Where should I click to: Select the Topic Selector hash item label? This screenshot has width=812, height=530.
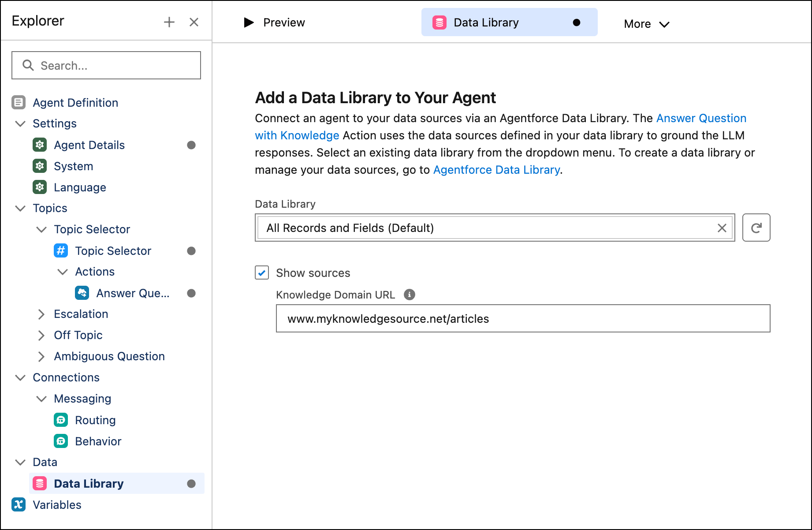113,251
